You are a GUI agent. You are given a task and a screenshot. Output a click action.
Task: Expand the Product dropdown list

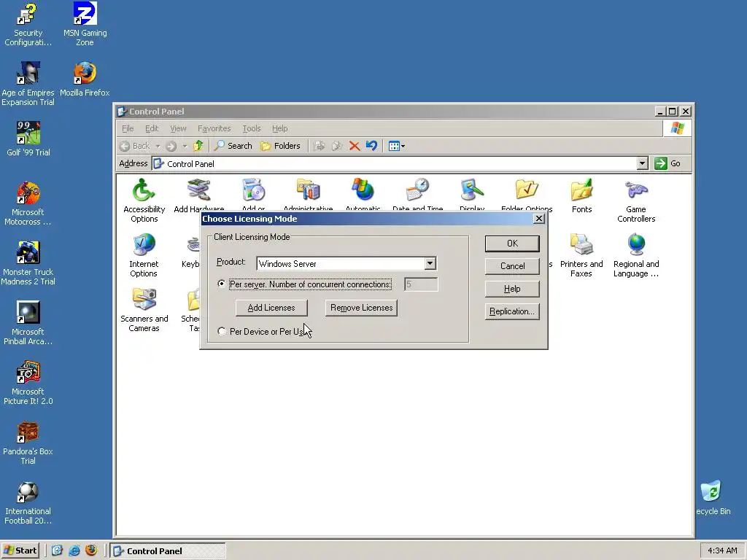pyautogui.click(x=430, y=263)
